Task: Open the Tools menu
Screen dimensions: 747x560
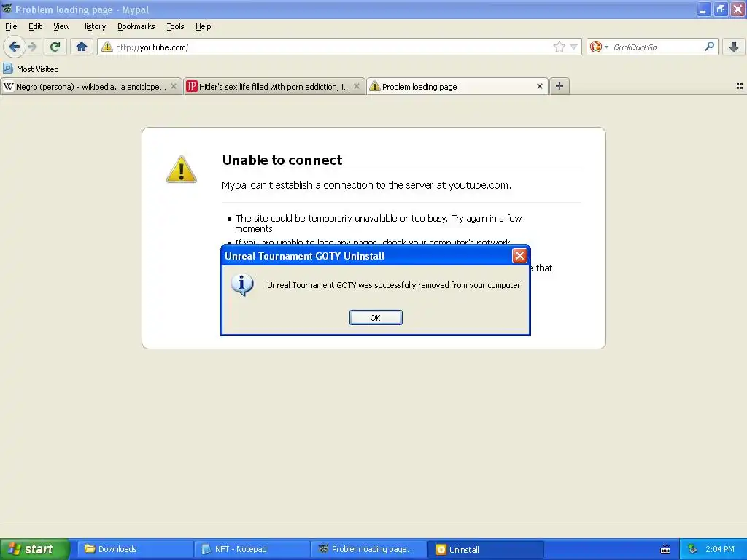Action: (175, 26)
